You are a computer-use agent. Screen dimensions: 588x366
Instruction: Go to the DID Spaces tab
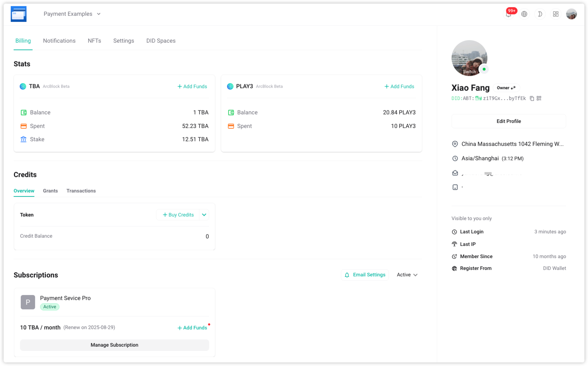161,41
